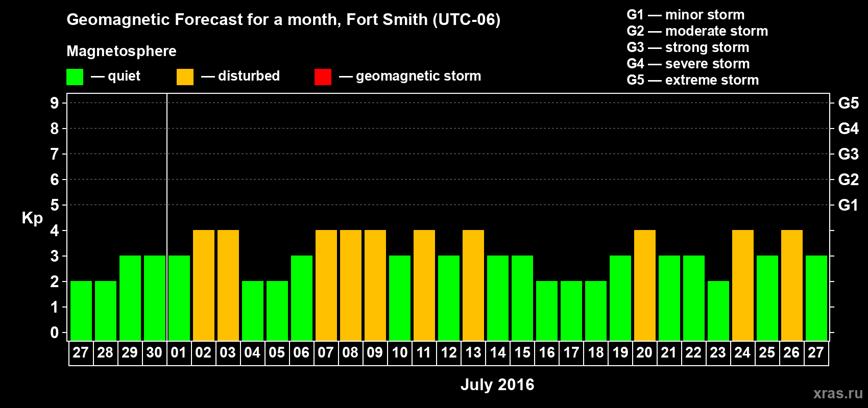Select the green bar for date 29
This screenshot has height=408, width=868.
(130, 298)
